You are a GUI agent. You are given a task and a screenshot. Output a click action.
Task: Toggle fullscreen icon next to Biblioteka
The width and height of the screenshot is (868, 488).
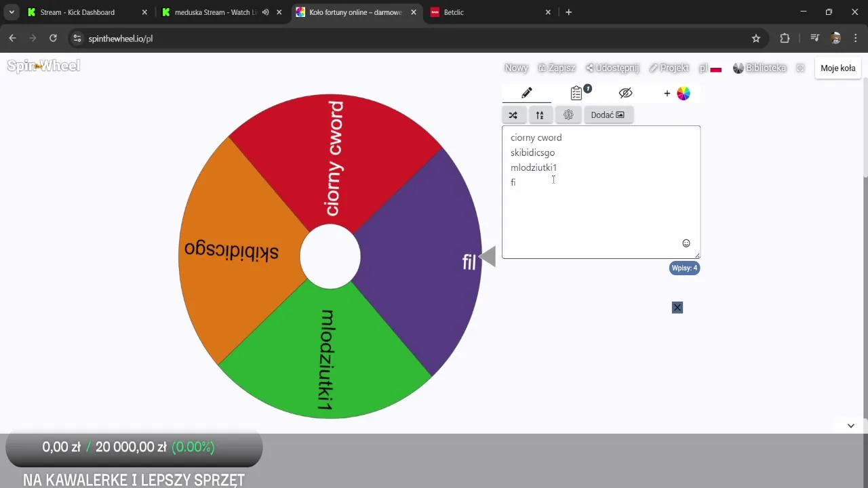[x=800, y=68]
